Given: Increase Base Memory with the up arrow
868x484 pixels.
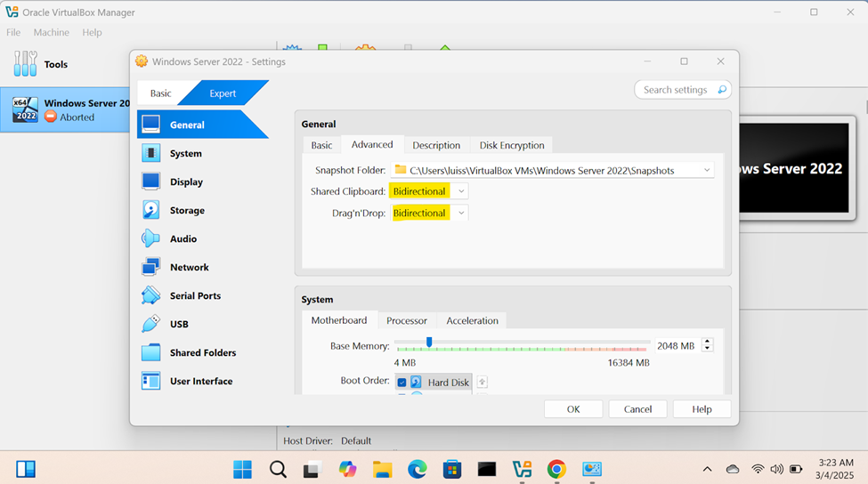Looking at the screenshot, I should point(707,342).
